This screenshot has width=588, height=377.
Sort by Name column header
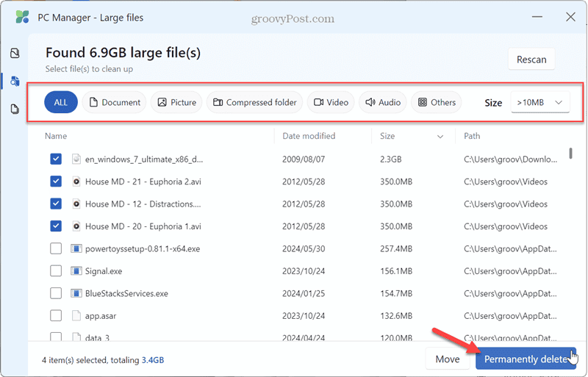(56, 136)
